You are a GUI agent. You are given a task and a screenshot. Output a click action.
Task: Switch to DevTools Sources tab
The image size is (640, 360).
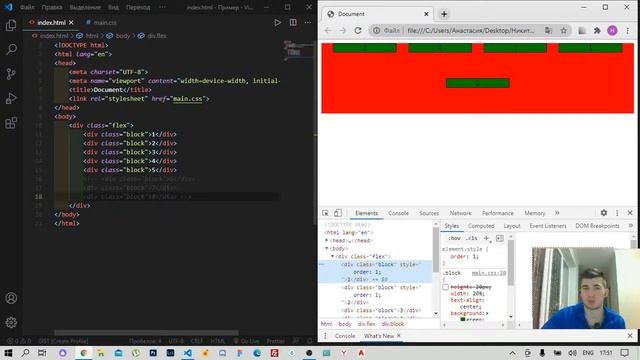[x=429, y=213]
